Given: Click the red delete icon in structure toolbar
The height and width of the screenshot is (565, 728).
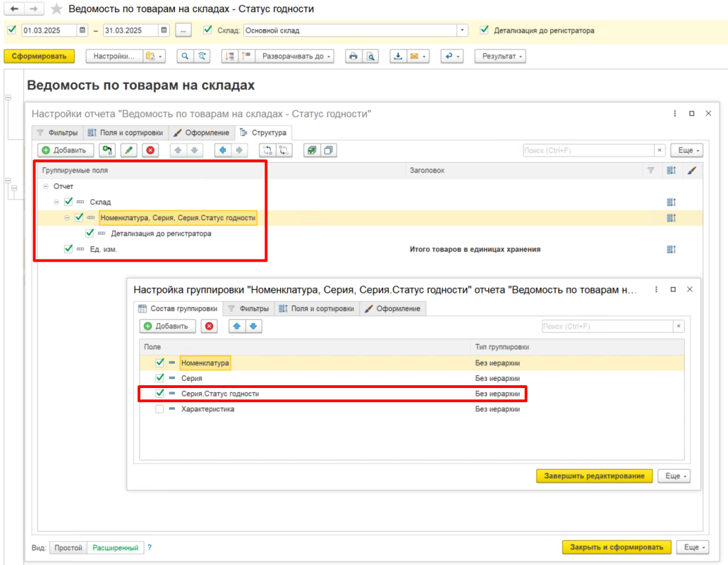Looking at the screenshot, I should (x=151, y=150).
